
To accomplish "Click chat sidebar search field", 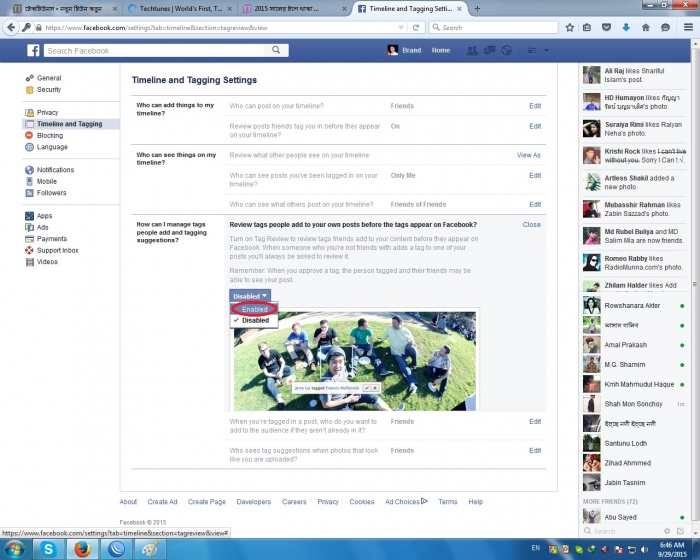I will [x=623, y=531].
